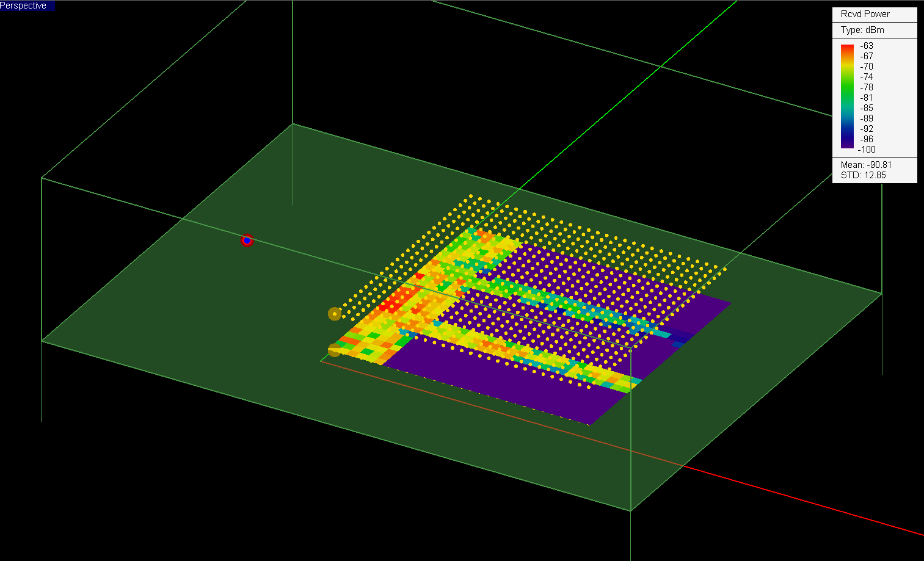Click the Type: dBm legend row
This screenshot has height=561, width=924.
click(862, 30)
